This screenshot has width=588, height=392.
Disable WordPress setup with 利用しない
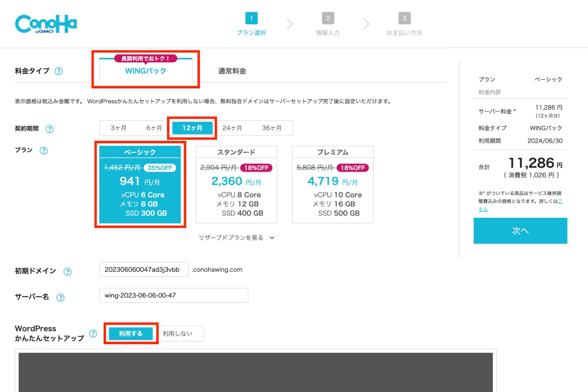coord(178,334)
